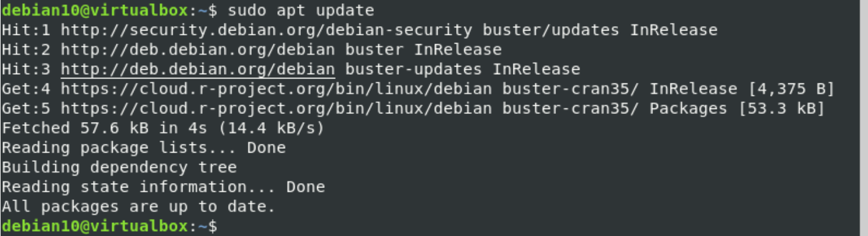Click the Reading state information... Done line
Viewport: 868px width, 236px height.
(164, 187)
